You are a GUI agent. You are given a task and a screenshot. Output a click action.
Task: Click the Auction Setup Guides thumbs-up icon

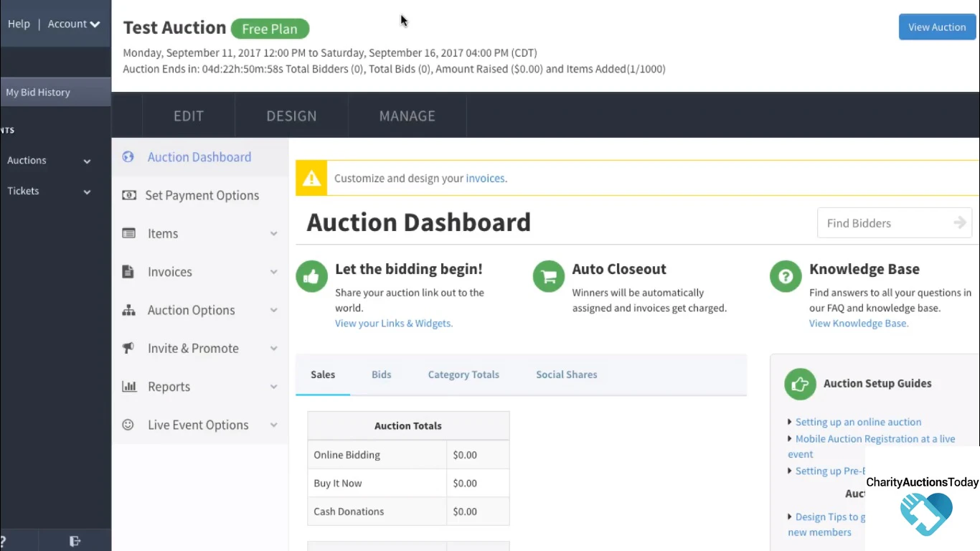coord(800,384)
